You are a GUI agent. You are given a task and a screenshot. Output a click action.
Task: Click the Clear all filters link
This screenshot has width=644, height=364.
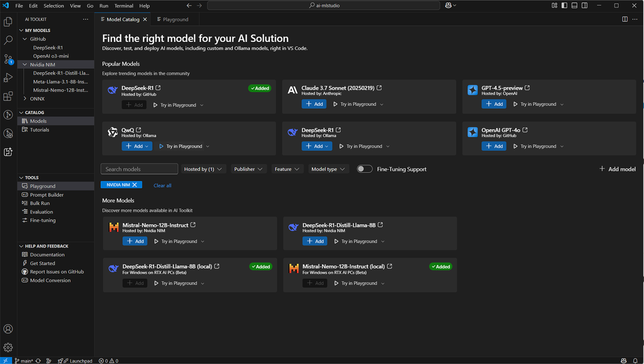click(x=162, y=185)
